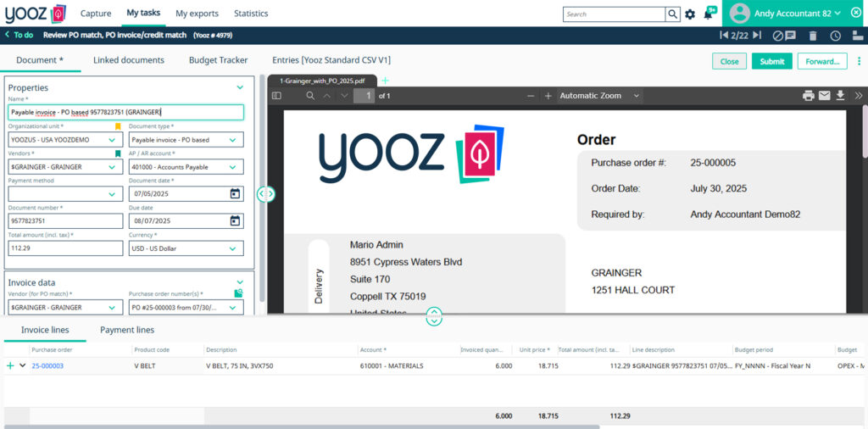This screenshot has height=429, width=868.
Task: Zoom in the PDF with plus
Action: pos(548,96)
